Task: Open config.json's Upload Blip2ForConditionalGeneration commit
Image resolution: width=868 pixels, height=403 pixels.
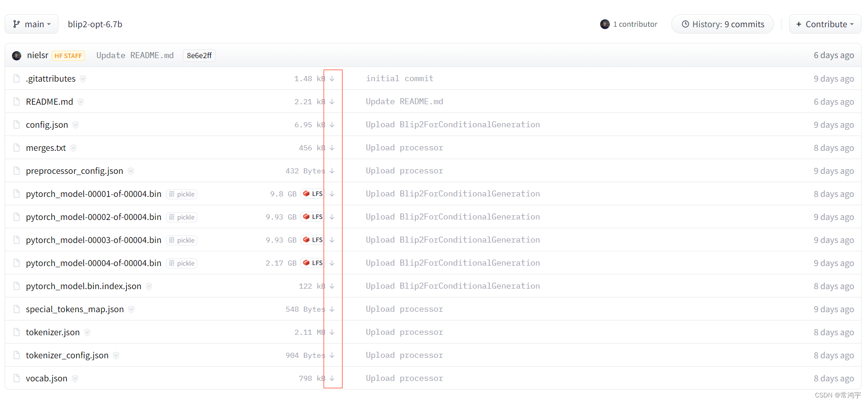Action: pos(453,124)
